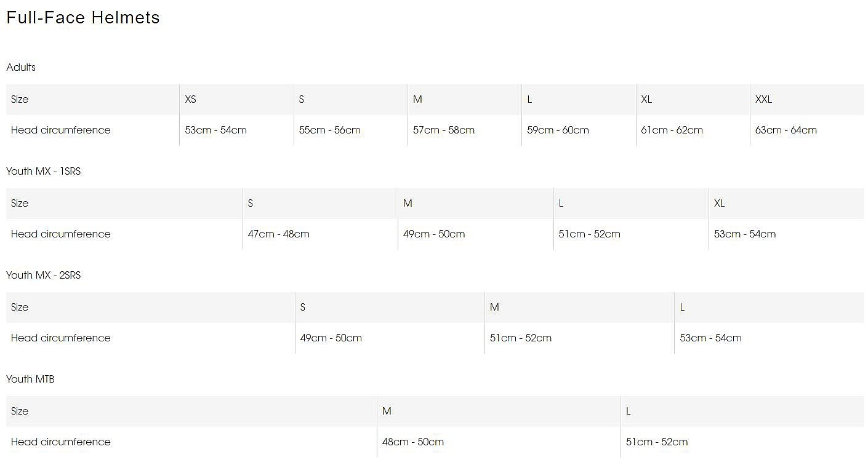
Task: Select the 61cm - 62cm XL measurement
Action: 672,130
